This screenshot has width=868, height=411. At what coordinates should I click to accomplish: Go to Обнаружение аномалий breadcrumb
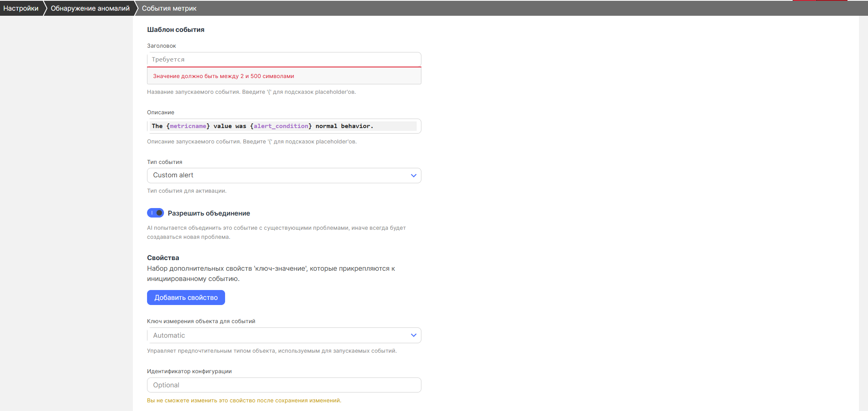90,8
